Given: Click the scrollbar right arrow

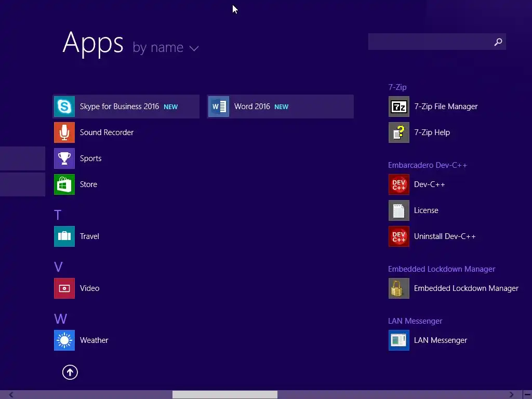Looking at the screenshot, I should [x=511, y=395].
